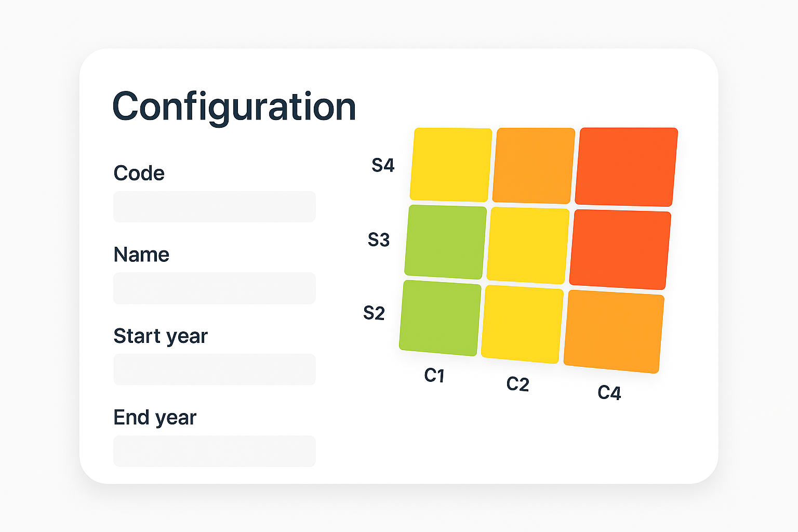Click the End year input field
This screenshot has height=532, width=798.
(x=215, y=451)
